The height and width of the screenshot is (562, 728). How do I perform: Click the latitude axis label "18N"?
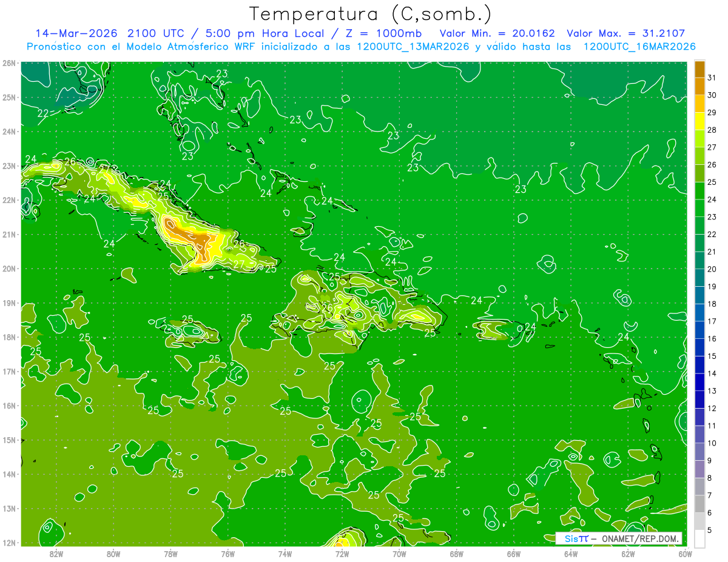pos(8,337)
